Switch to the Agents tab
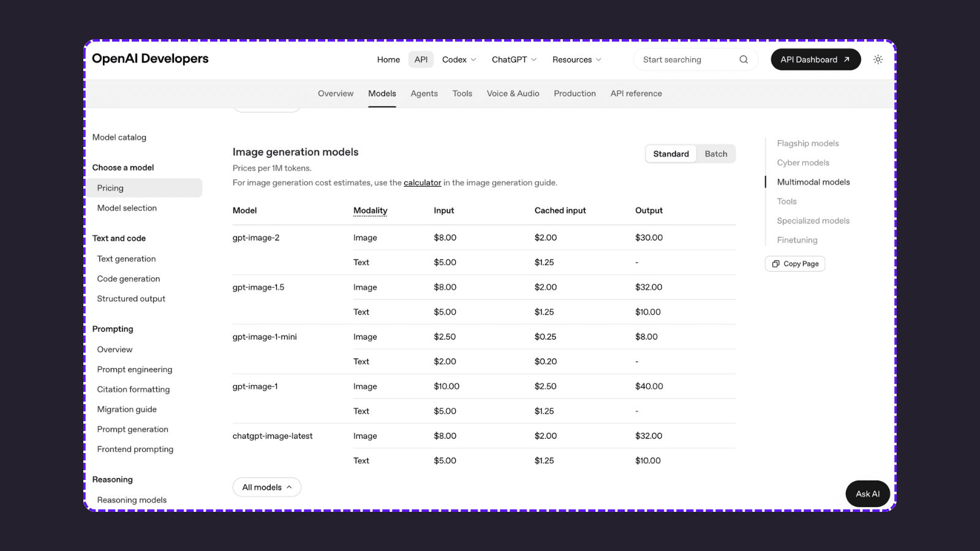980x551 pixels. (x=424, y=94)
